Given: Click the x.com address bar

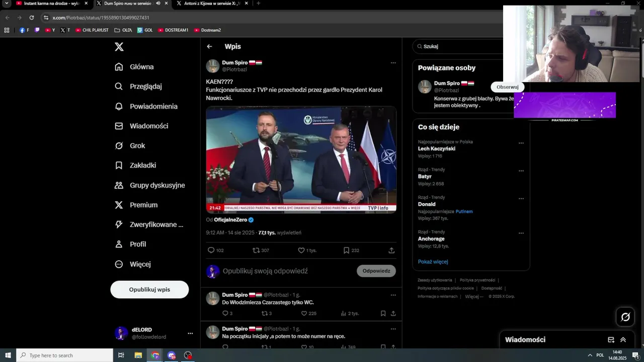Looking at the screenshot, I should point(272,18).
